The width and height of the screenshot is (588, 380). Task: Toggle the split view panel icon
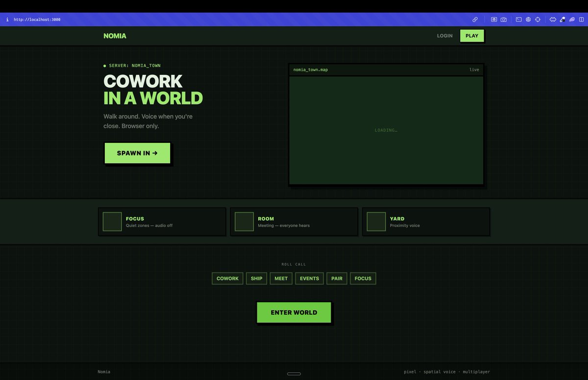point(581,20)
